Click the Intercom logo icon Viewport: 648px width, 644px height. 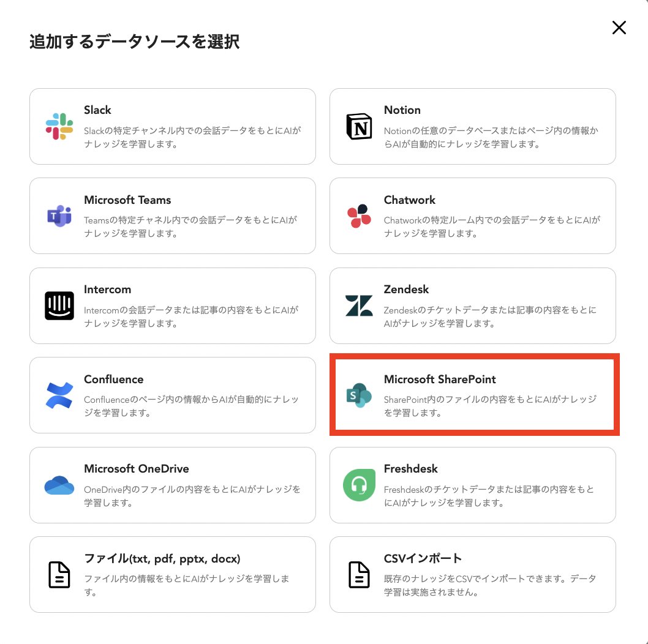[59, 305]
